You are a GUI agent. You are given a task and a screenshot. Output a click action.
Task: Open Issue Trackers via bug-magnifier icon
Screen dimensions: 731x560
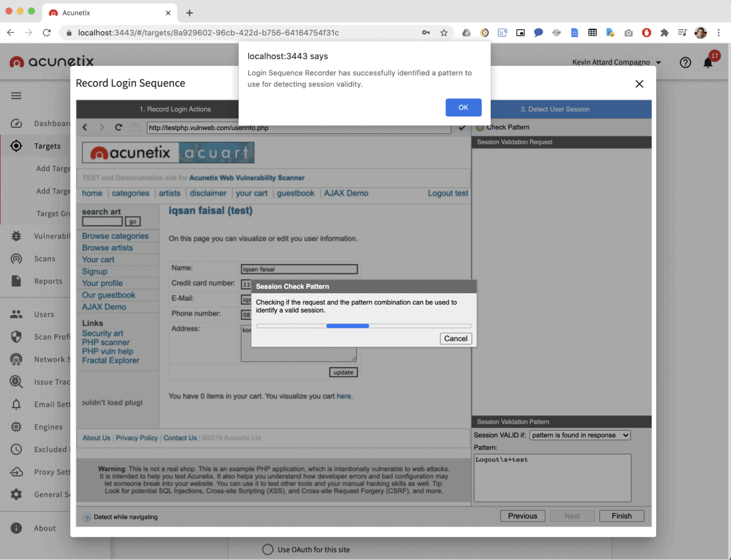pos(16,382)
